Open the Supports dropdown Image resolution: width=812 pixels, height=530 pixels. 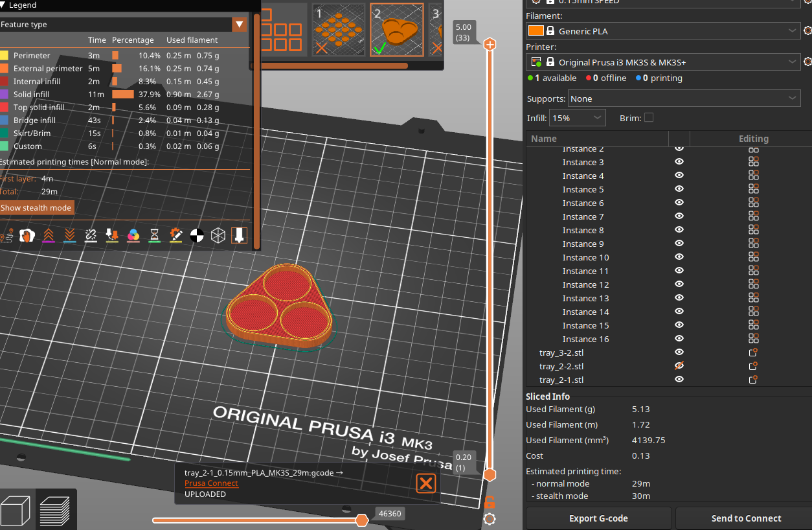click(x=684, y=98)
